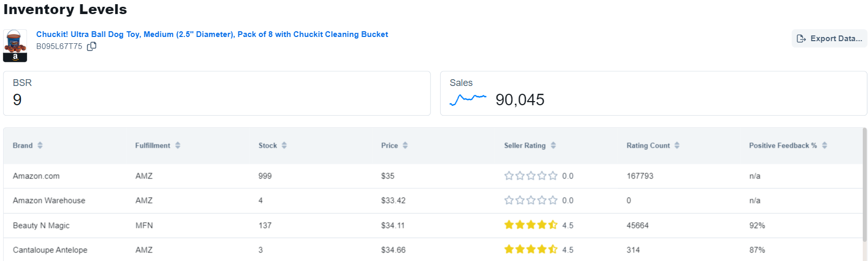Sort by Seller Rating using the sort arrows
The image size is (868, 261).
tap(553, 145)
